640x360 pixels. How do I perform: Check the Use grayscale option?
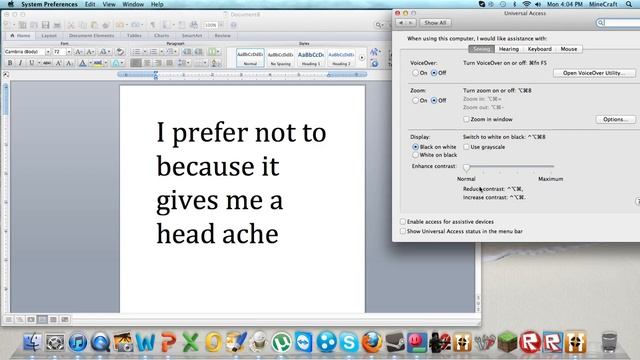(466, 147)
